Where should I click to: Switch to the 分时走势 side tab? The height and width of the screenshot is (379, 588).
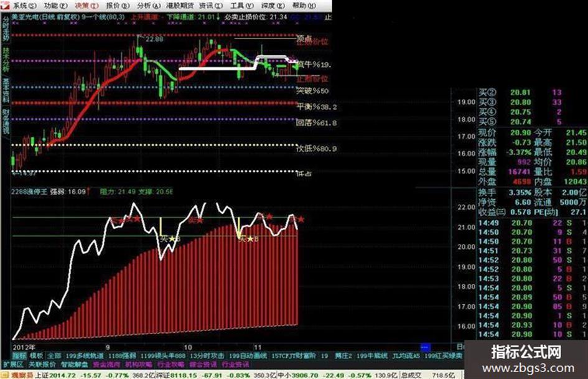pos(5,28)
